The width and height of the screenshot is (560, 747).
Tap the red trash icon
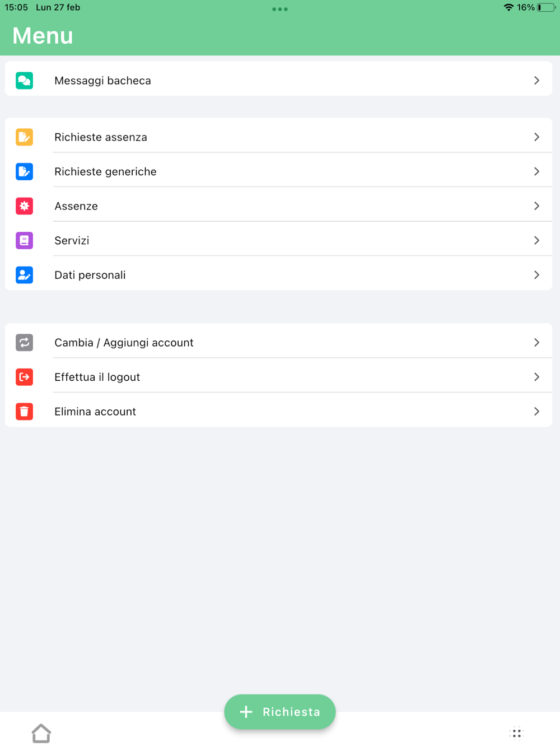[24, 412]
